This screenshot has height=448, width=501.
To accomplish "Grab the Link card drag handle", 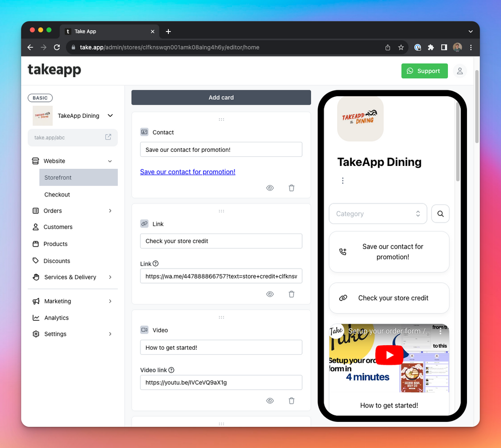I will (221, 211).
